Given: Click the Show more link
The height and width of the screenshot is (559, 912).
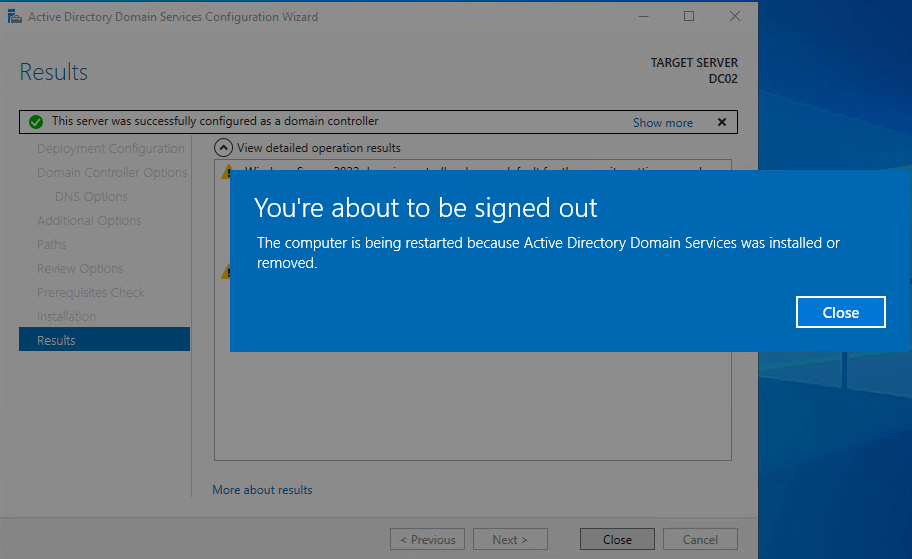Looking at the screenshot, I should tap(662, 123).
